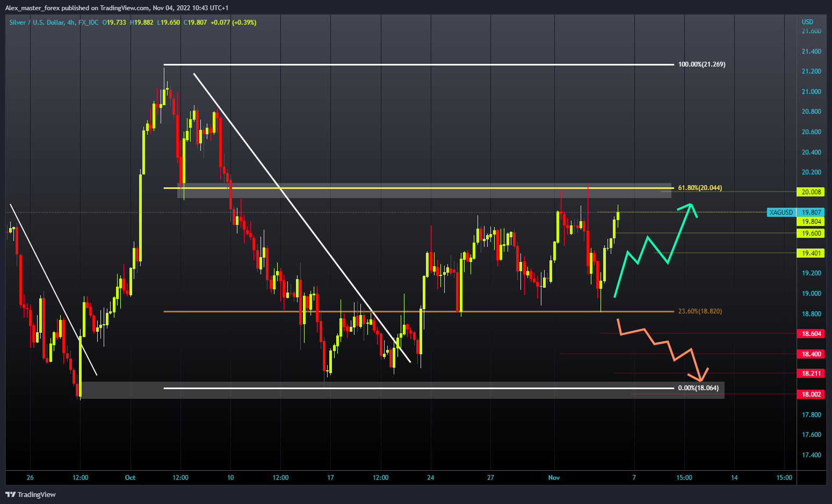Screen dimensions: 832x504
Task: Click the 19.000 price axis tick
Action: [811, 294]
